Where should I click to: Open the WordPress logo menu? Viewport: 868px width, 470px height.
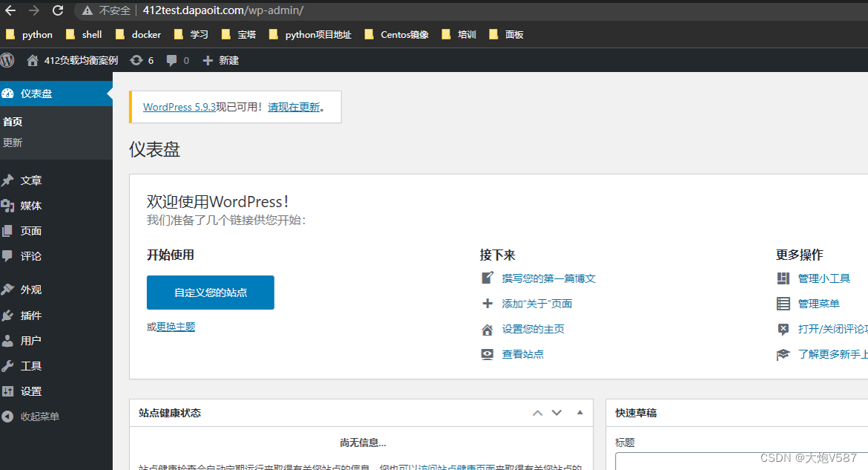coord(7,60)
